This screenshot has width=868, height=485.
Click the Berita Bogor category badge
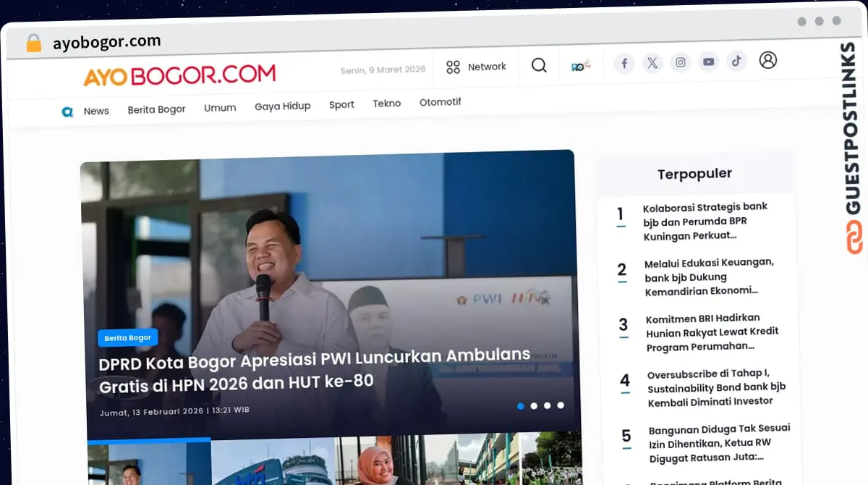128,338
